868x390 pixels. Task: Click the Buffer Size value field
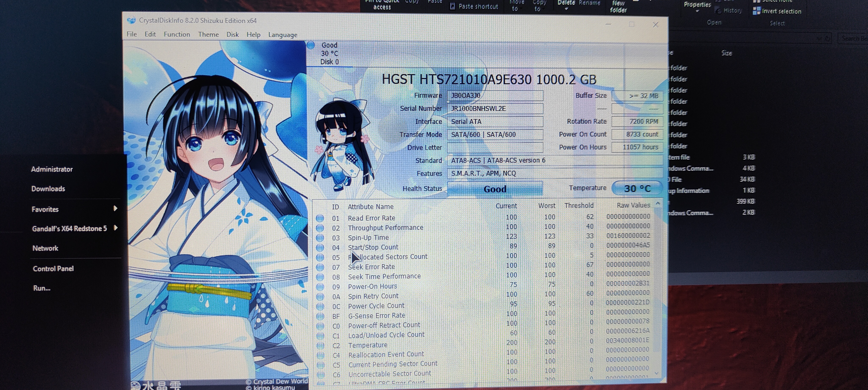coord(637,96)
